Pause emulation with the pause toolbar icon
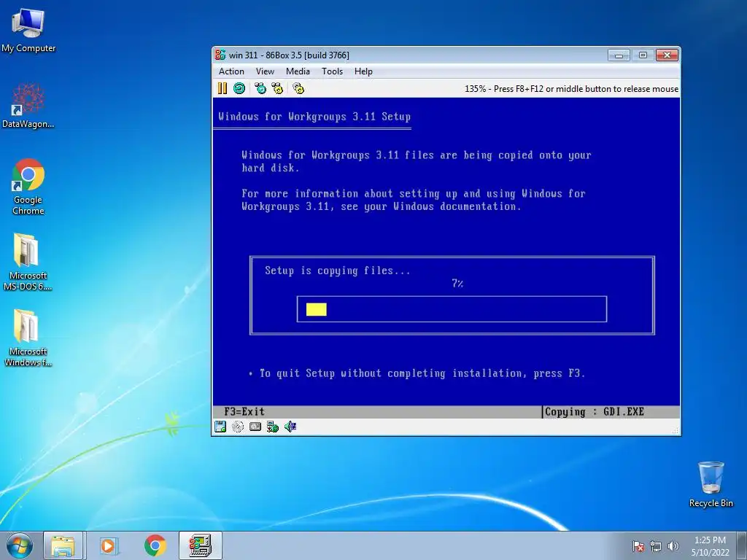The height and width of the screenshot is (560, 747). point(222,88)
